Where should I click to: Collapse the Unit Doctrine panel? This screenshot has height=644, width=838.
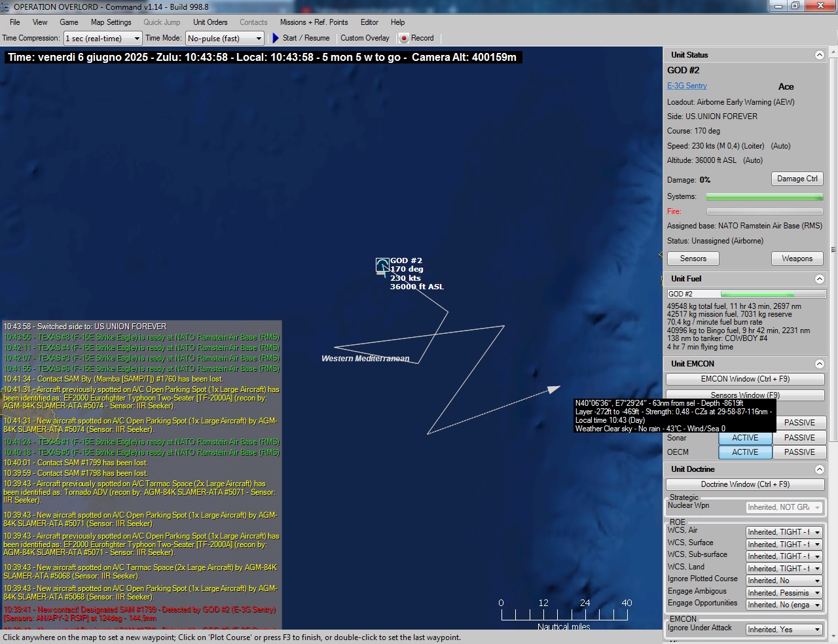coord(819,469)
